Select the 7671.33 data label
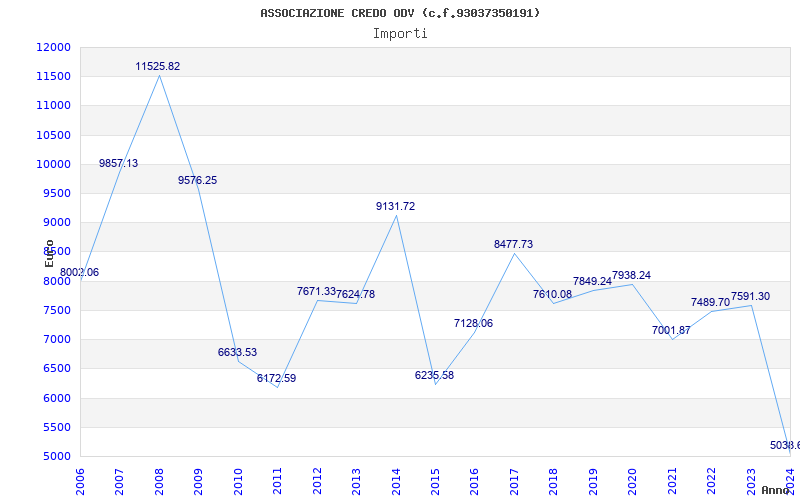The height and width of the screenshot is (500, 800). 316,291
